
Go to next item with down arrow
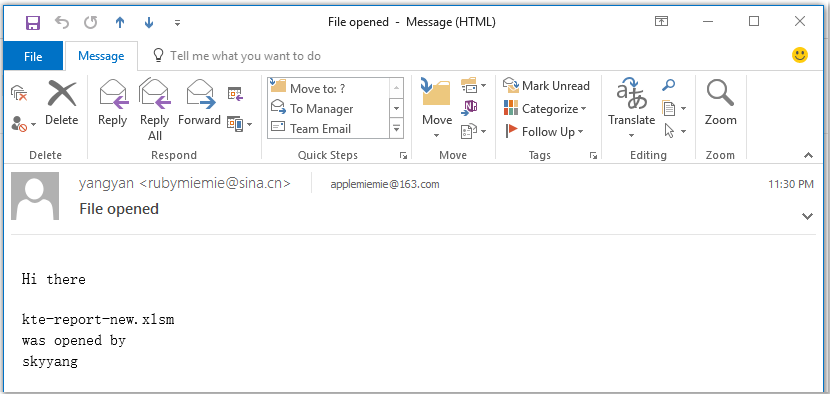tap(149, 22)
